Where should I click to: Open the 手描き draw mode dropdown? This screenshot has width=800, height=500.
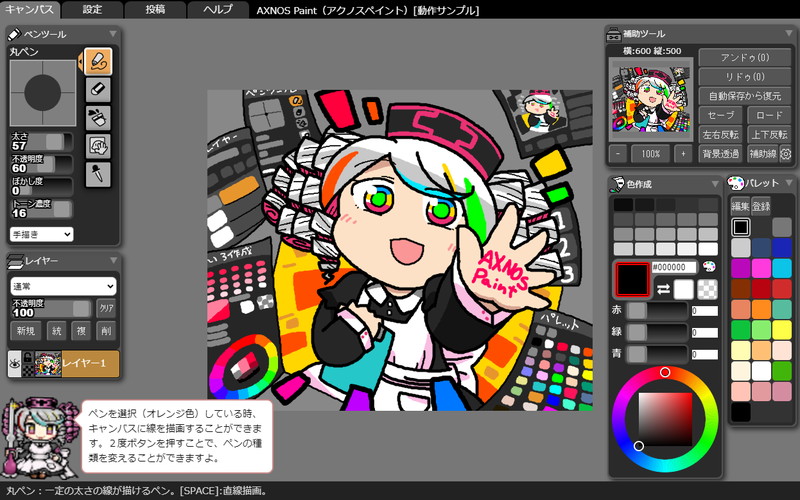point(41,234)
